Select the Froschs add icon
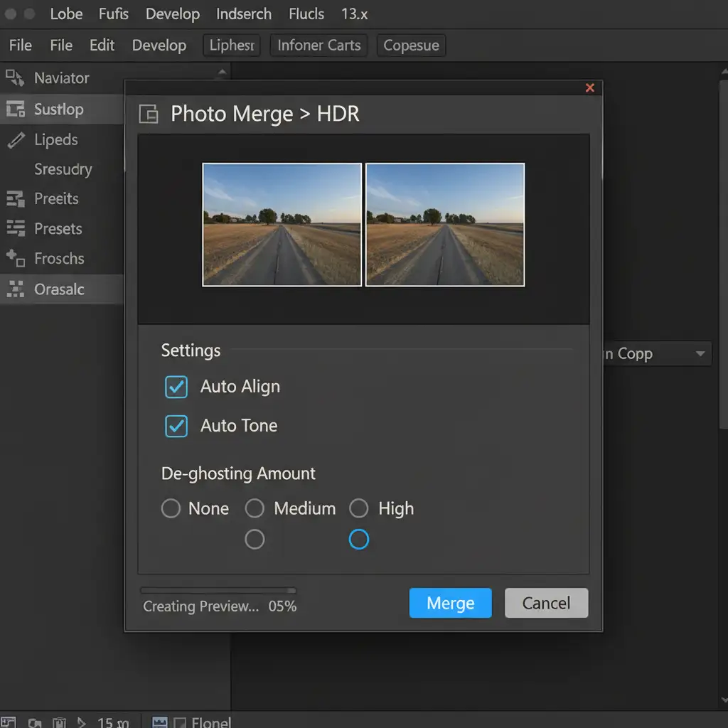The width and height of the screenshot is (728, 728). pos(15,259)
